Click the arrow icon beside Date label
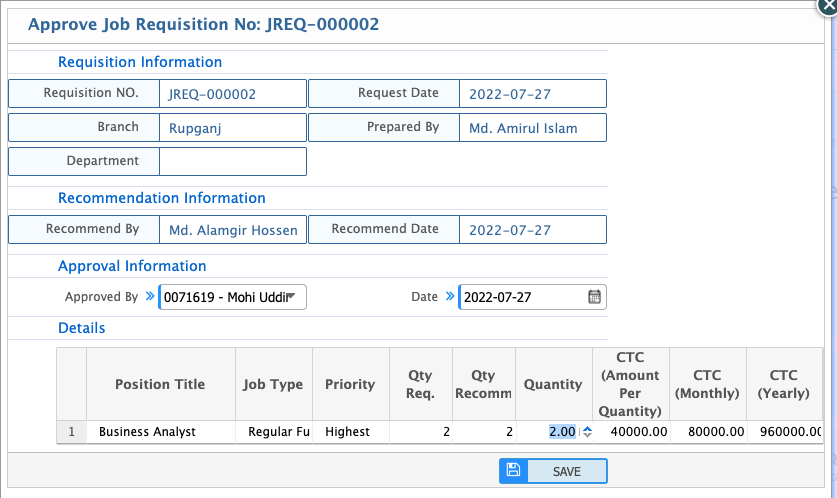 pos(450,297)
